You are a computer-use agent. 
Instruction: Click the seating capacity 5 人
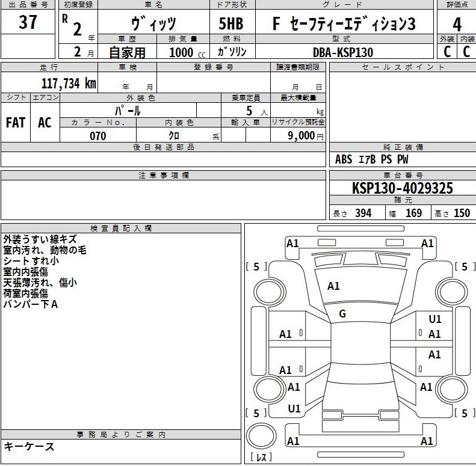[257, 111]
